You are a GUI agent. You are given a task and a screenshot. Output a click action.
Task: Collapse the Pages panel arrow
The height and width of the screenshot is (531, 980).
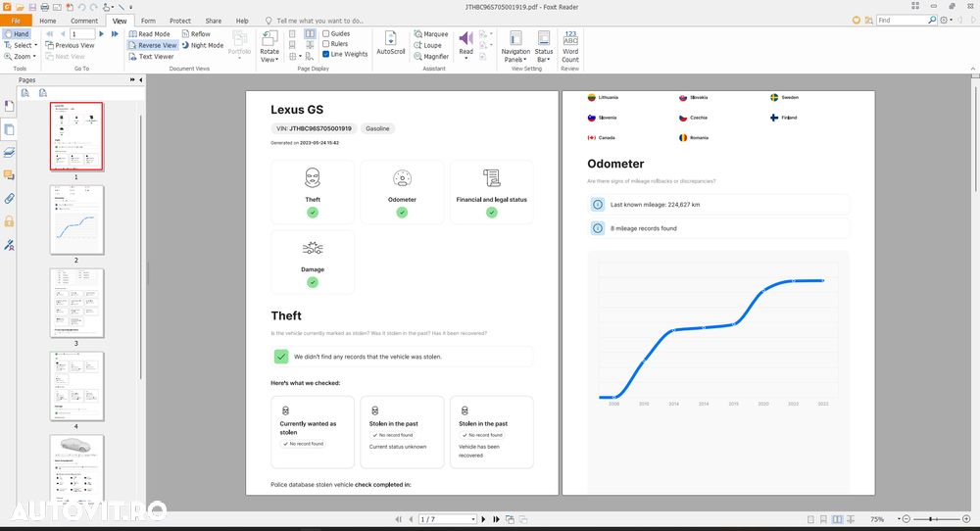coord(140,80)
